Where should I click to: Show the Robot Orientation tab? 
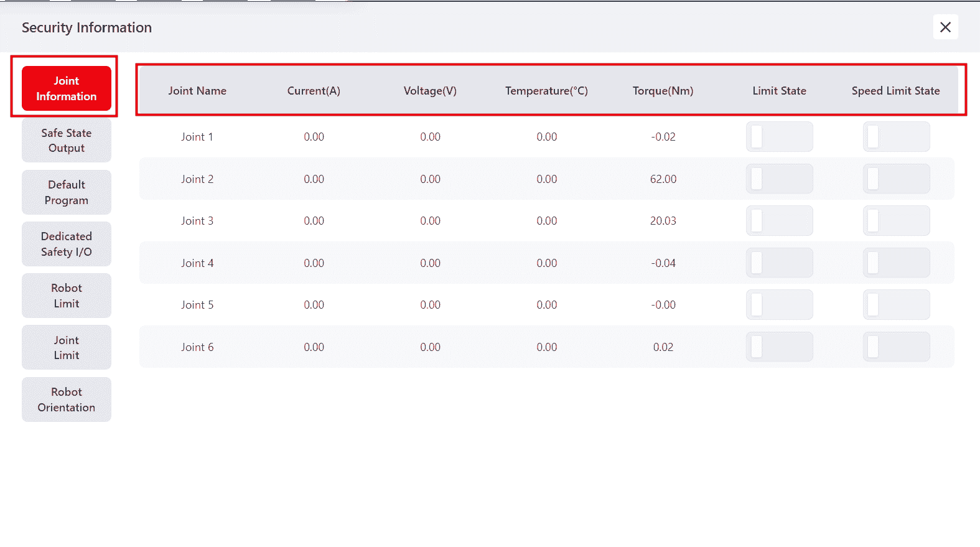67,400
